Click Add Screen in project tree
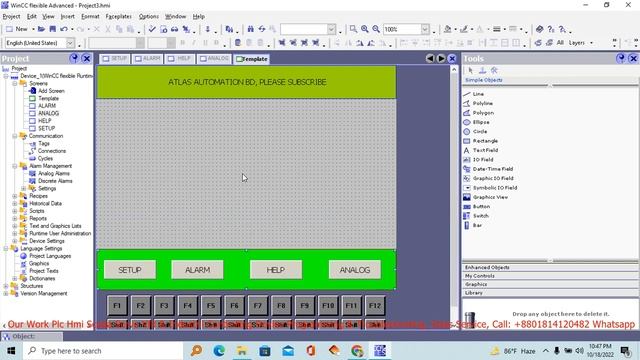Screen dimensions: 640x360 click(47, 91)
